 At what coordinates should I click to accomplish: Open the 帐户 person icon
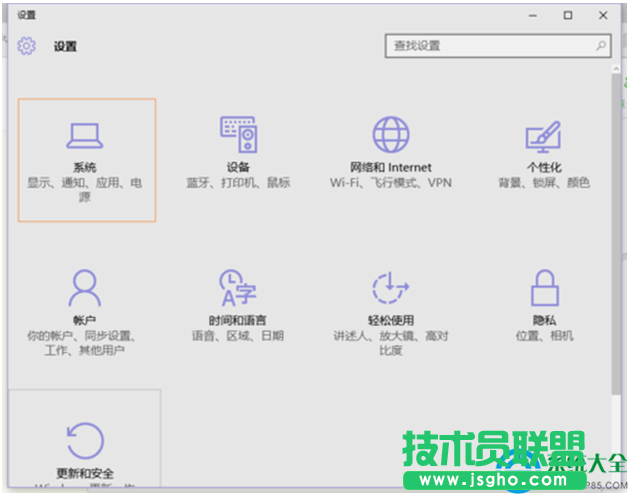(85, 288)
